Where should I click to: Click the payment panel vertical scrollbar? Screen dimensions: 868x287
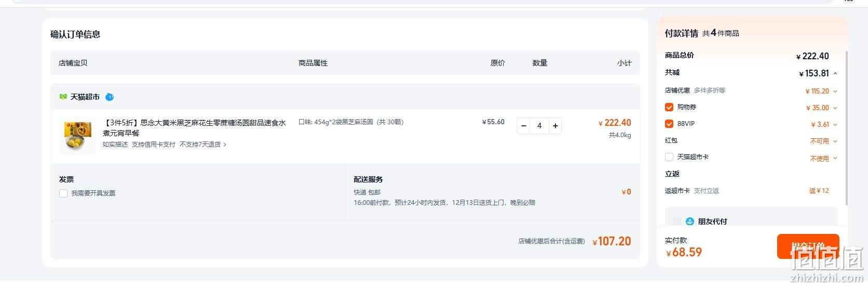pos(847,127)
